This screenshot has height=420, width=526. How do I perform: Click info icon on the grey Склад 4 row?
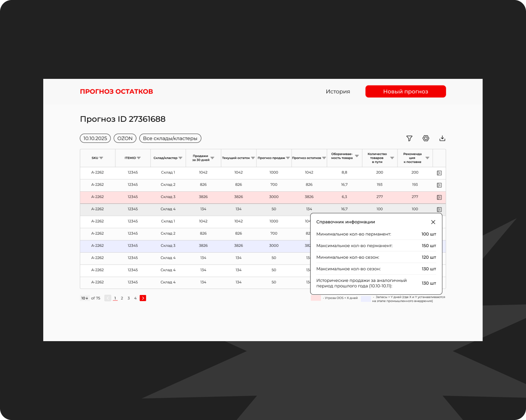tap(439, 209)
